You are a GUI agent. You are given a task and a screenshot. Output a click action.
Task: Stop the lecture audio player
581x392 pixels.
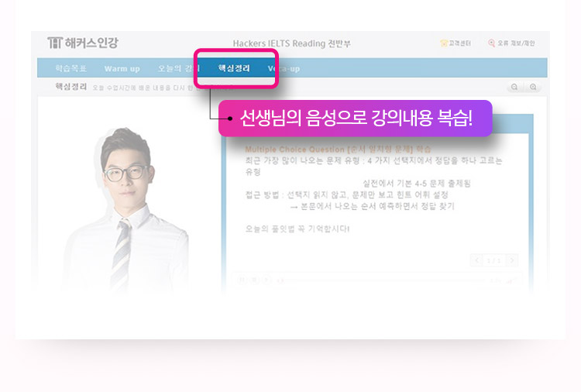(x=254, y=280)
